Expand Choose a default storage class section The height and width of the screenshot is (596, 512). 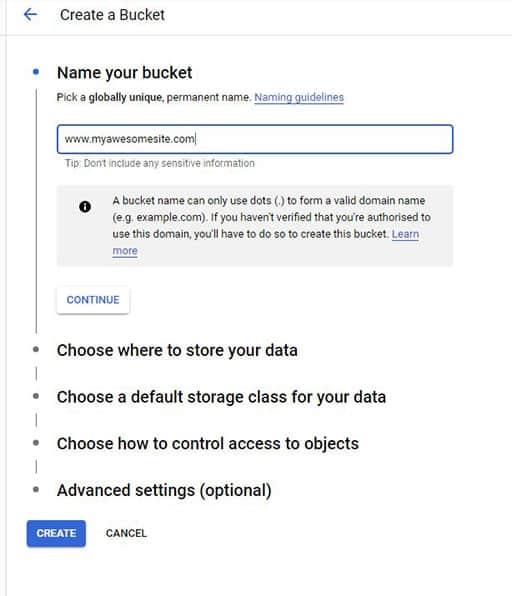click(221, 397)
